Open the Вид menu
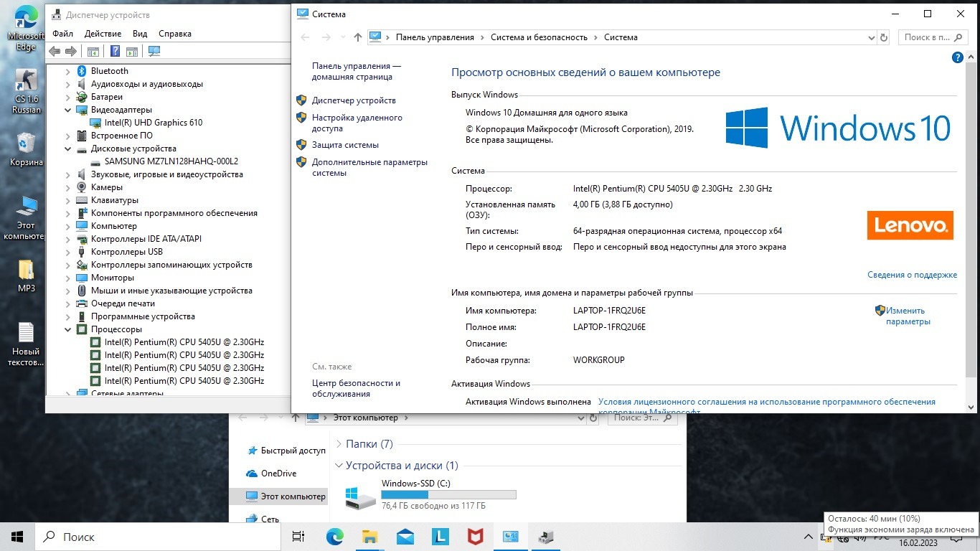 click(x=140, y=34)
